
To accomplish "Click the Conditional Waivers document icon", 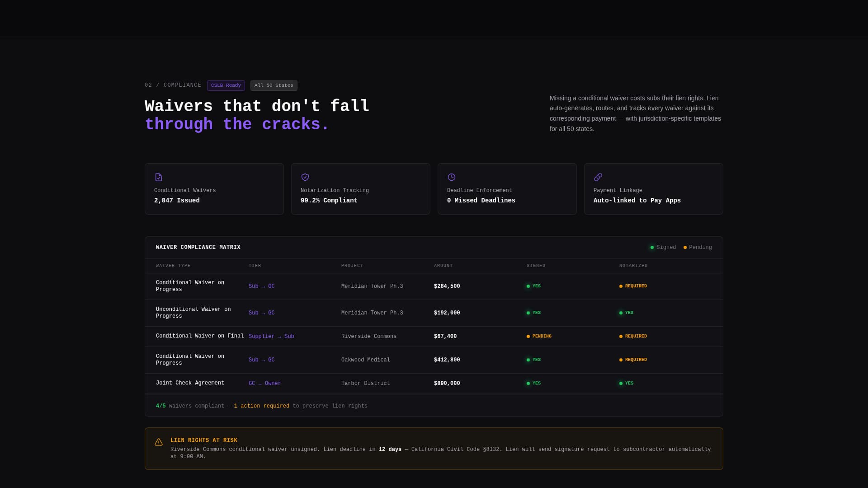I will pyautogui.click(x=158, y=177).
